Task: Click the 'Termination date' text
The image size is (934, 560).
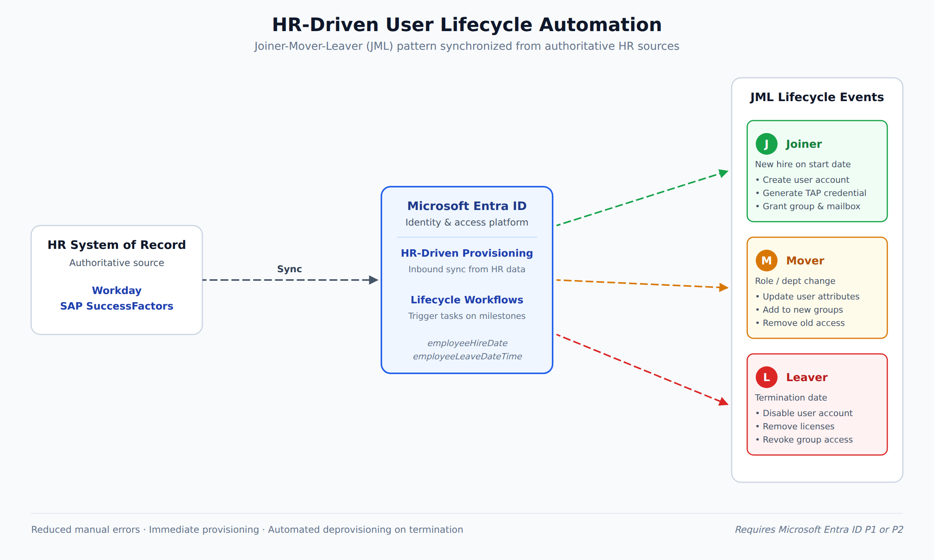Action: point(791,397)
